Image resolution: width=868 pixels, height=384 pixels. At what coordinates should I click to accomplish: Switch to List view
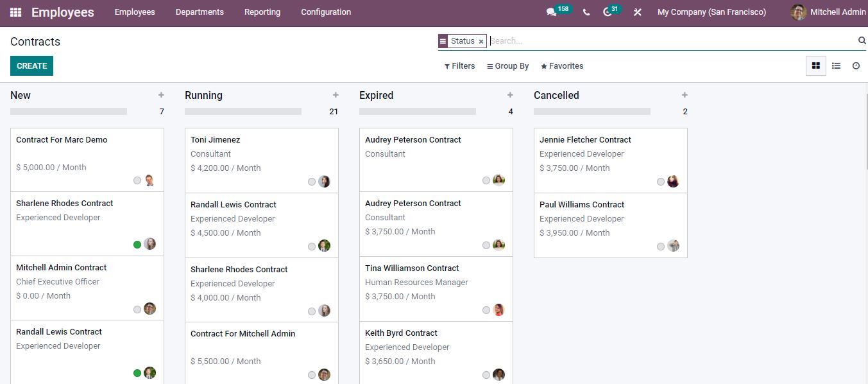pos(836,65)
